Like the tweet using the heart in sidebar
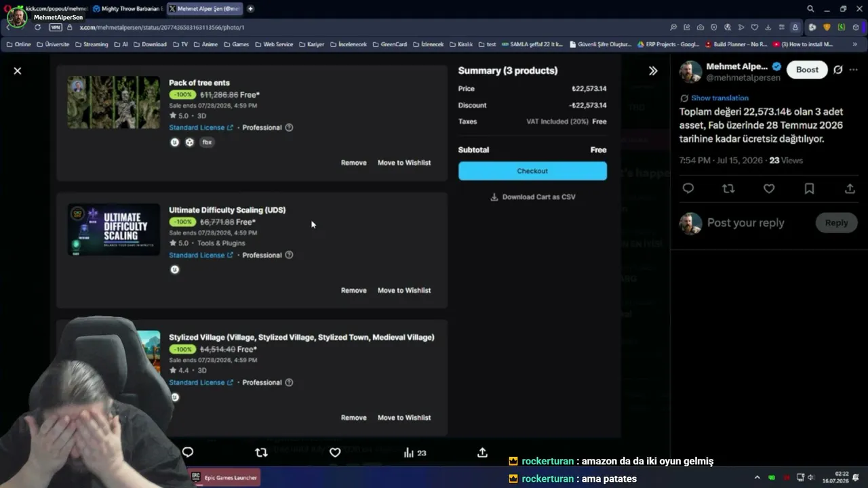The width and height of the screenshot is (868, 488). [769, 188]
